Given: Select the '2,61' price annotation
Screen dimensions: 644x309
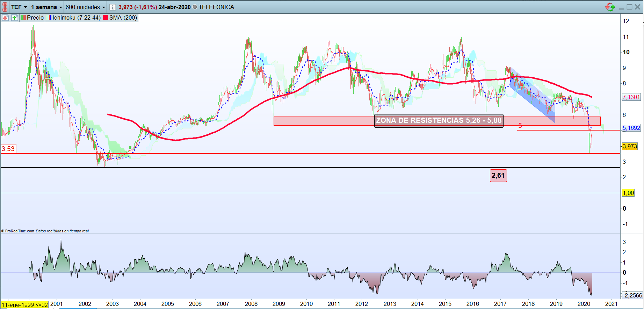Looking at the screenshot, I should point(498,175).
